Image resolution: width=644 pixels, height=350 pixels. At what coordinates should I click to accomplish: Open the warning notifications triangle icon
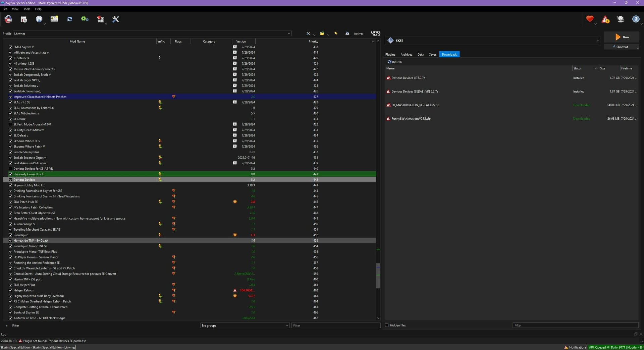click(605, 19)
